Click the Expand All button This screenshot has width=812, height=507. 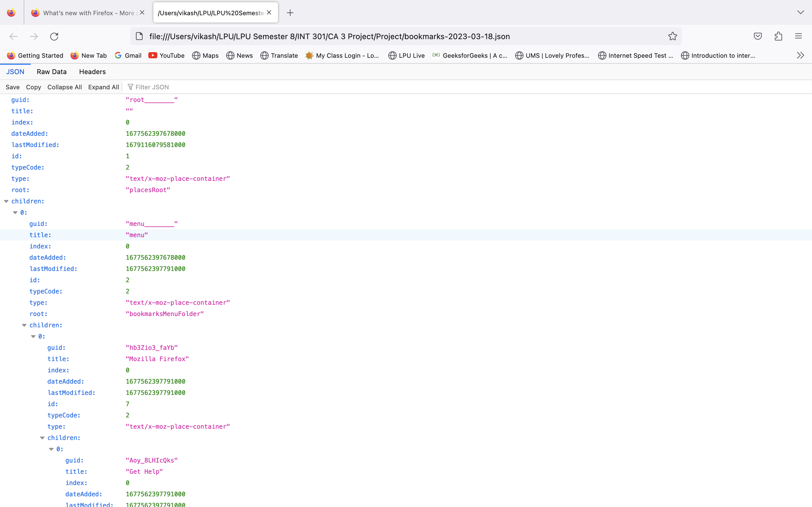pyautogui.click(x=103, y=87)
